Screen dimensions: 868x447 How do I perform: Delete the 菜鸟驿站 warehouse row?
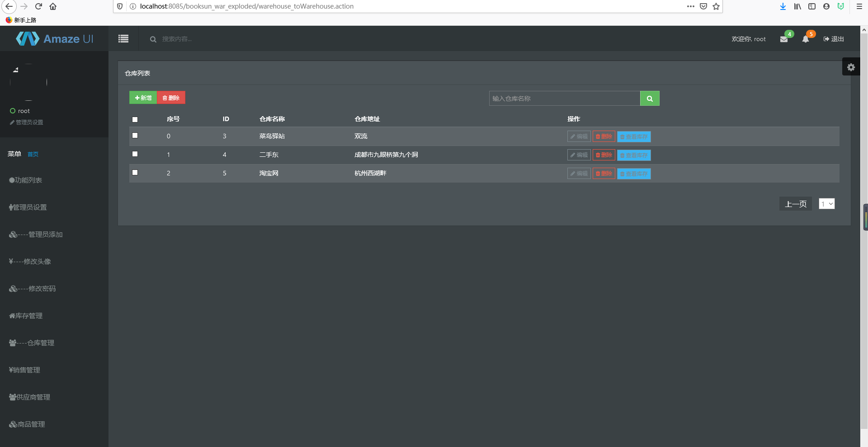coord(604,136)
